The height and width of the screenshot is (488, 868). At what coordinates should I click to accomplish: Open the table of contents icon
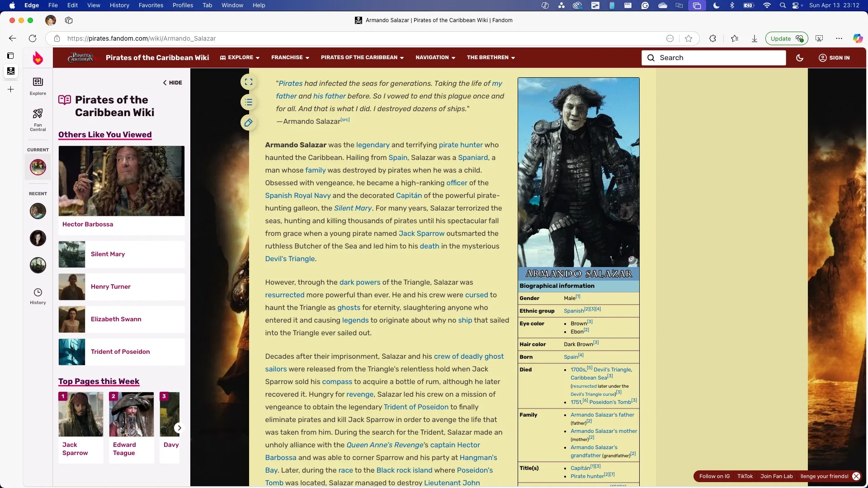tap(249, 102)
